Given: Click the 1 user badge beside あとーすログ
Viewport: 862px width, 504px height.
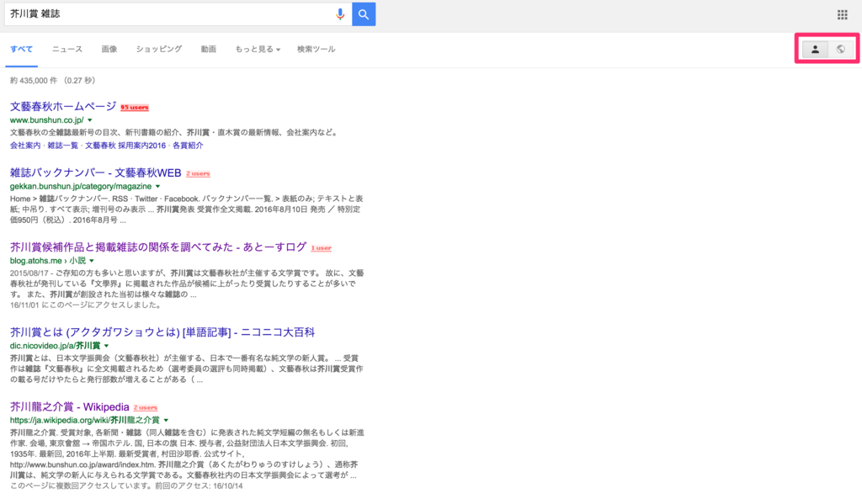Looking at the screenshot, I should pyautogui.click(x=321, y=248).
